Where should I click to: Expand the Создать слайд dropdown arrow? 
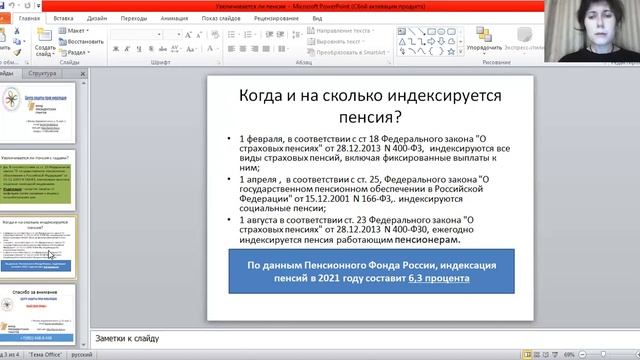(x=53, y=54)
